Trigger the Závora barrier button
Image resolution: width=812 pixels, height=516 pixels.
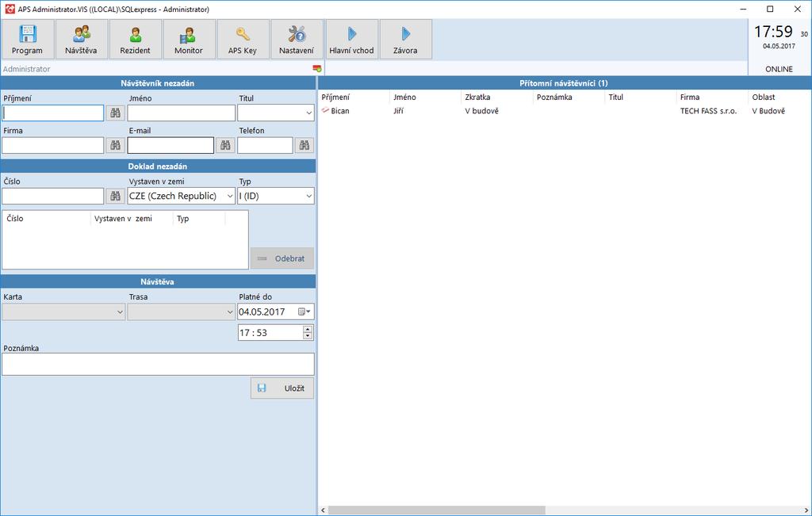[405, 40]
